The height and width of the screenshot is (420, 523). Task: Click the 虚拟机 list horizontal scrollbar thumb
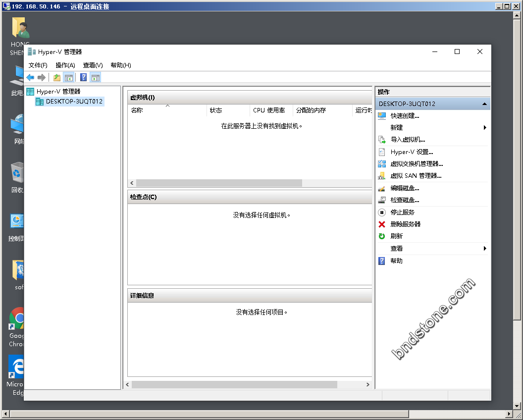[219, 183]
